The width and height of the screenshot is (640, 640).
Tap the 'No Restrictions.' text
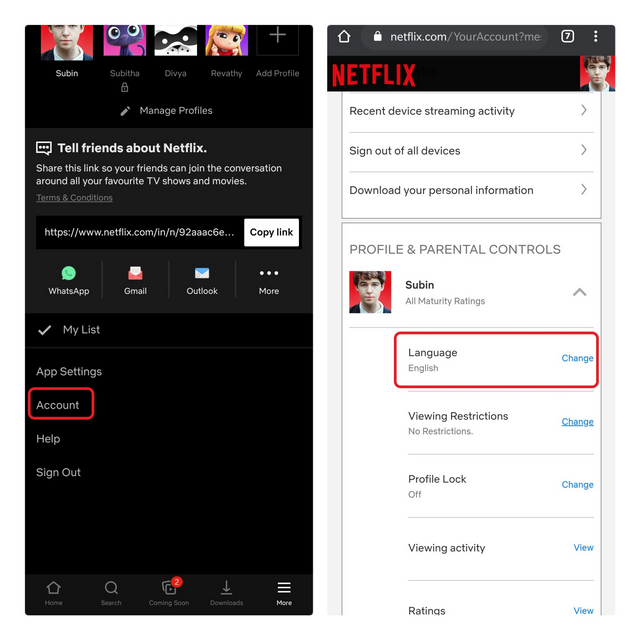tap(440, 431)
